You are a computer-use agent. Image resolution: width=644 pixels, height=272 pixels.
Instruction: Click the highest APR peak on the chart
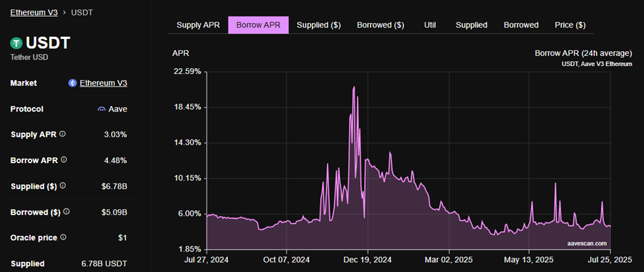coord(353,87)
